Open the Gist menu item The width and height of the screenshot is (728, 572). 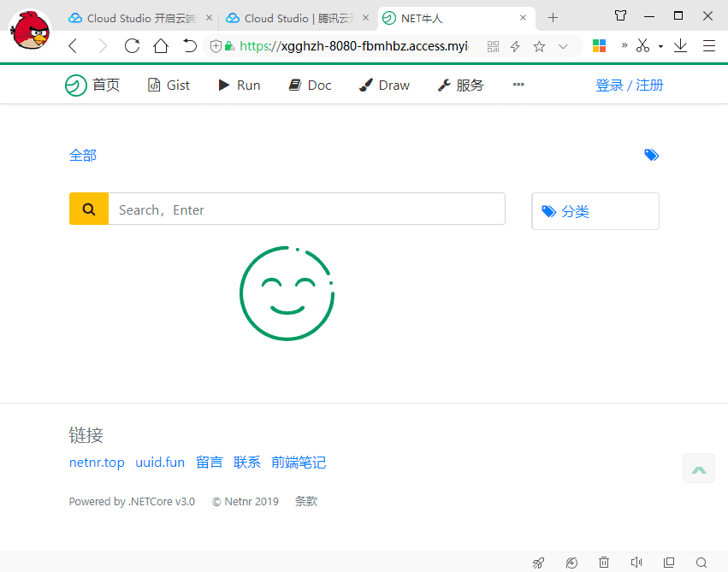(169, 85)
